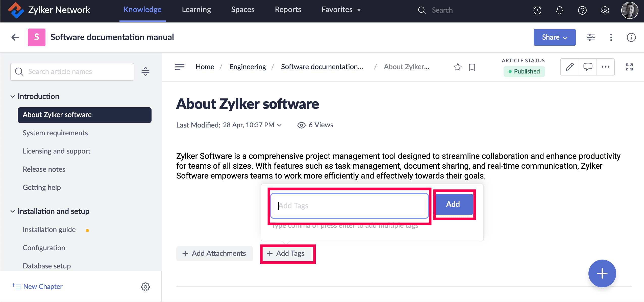Select System requirements article

pos(55,133)
